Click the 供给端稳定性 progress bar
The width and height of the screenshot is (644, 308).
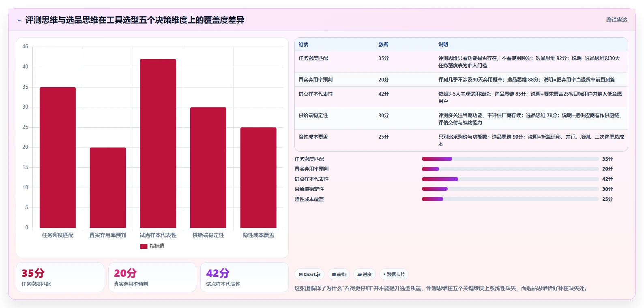[x=510, y=189]
